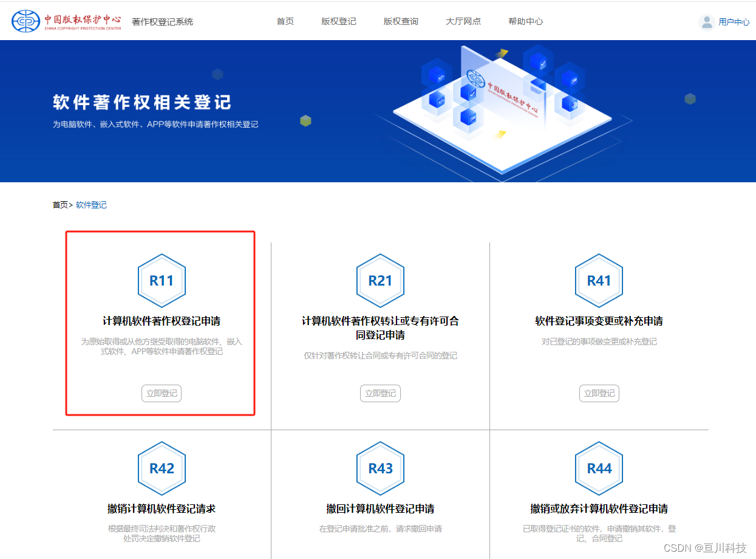The image size is (756, 559).
Task: Click description 在登记申请批准之前，请求撤回申请
Action: (380, 529)
